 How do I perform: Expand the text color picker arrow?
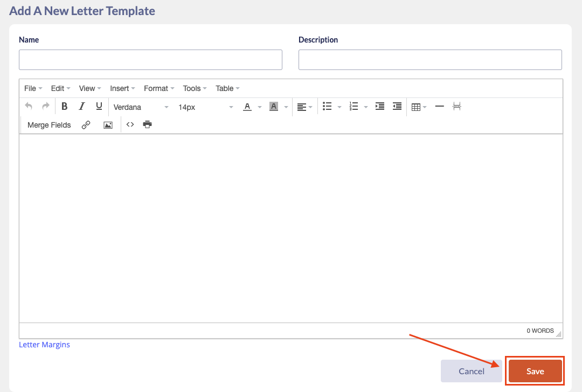(260, 107)
